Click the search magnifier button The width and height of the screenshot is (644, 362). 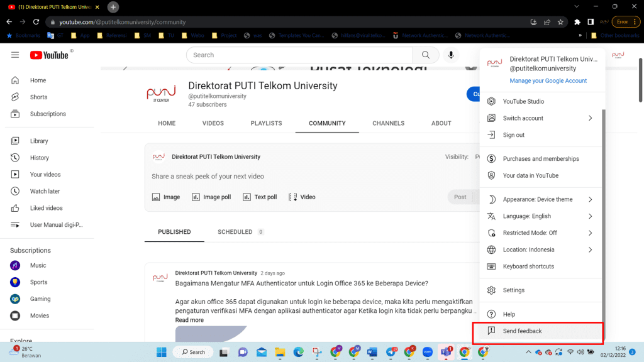click(426, 55)
